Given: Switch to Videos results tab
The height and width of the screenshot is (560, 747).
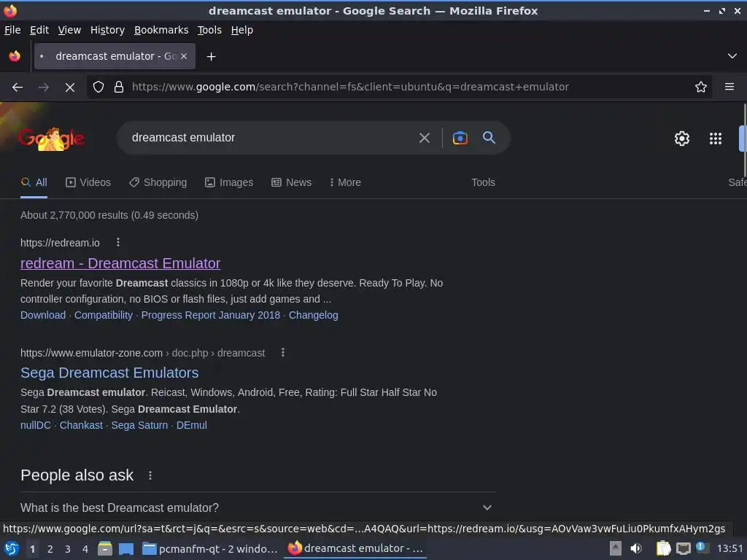Looking at the screenshot, I should [88, 182].
